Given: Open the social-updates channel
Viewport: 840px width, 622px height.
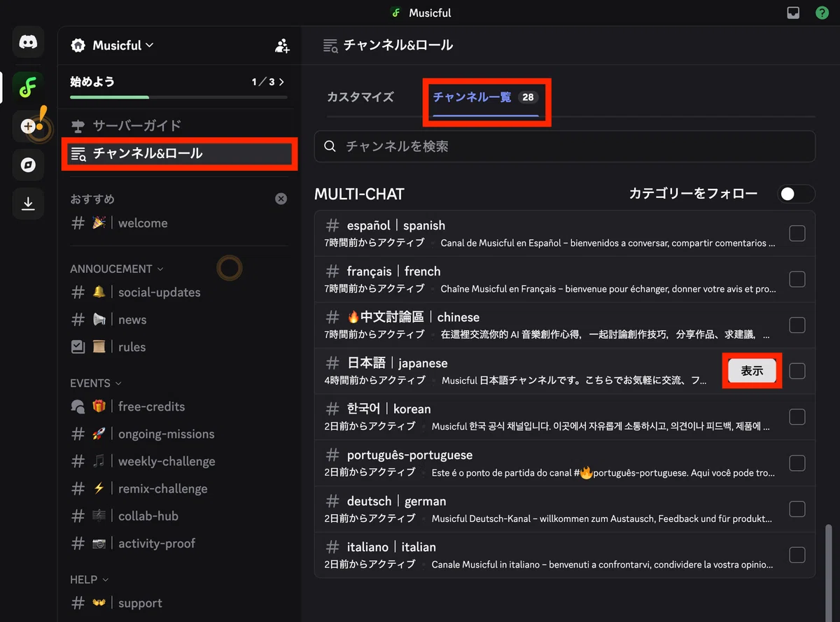Looking at the screenshot, I should (x=179, y=292).
